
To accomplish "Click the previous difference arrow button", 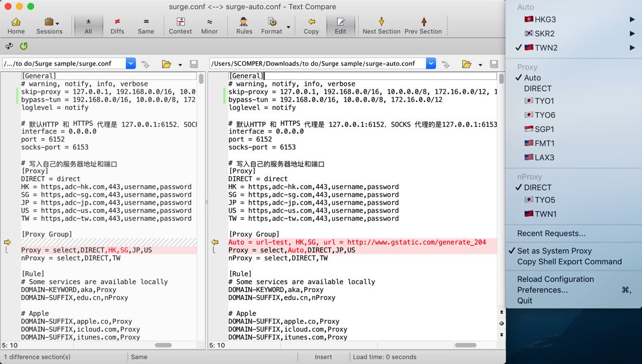I will [x=501, y=312].
